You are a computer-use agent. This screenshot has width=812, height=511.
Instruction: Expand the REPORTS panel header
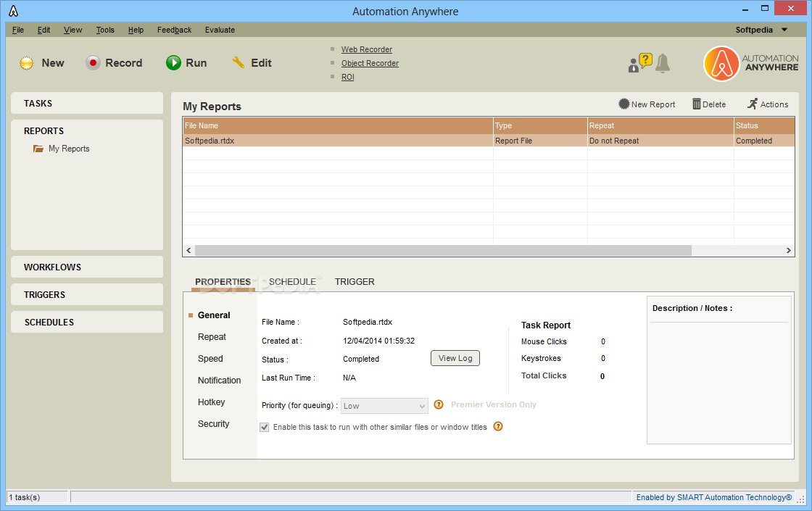[87, 131]
